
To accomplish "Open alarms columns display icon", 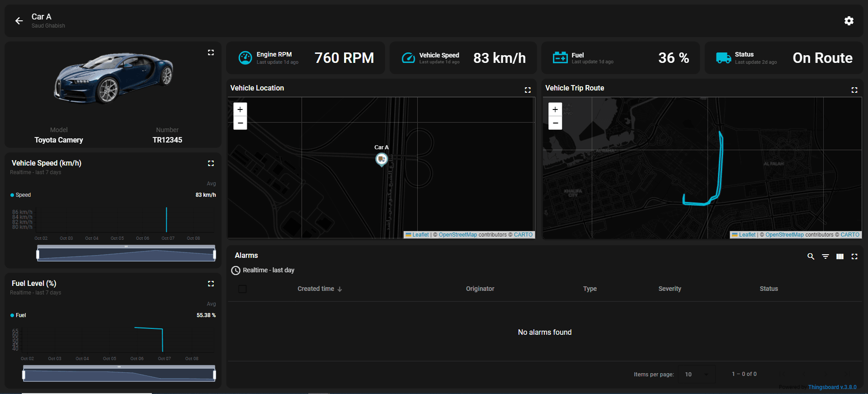I will point(840,256).
